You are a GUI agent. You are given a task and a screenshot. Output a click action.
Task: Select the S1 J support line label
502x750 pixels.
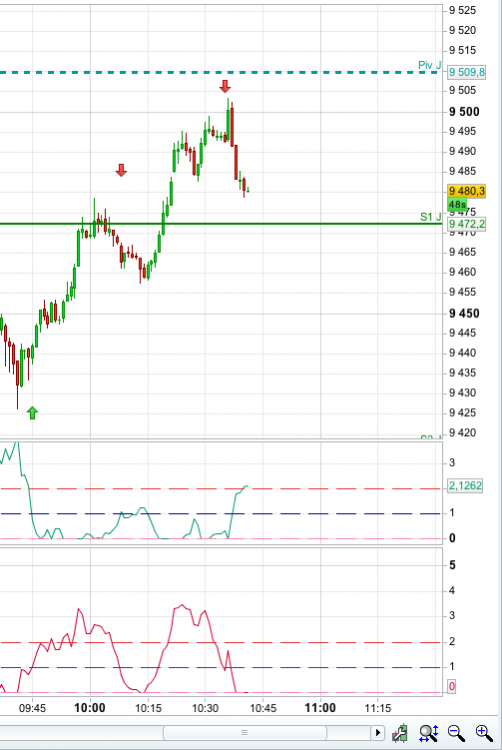point(431,217)
